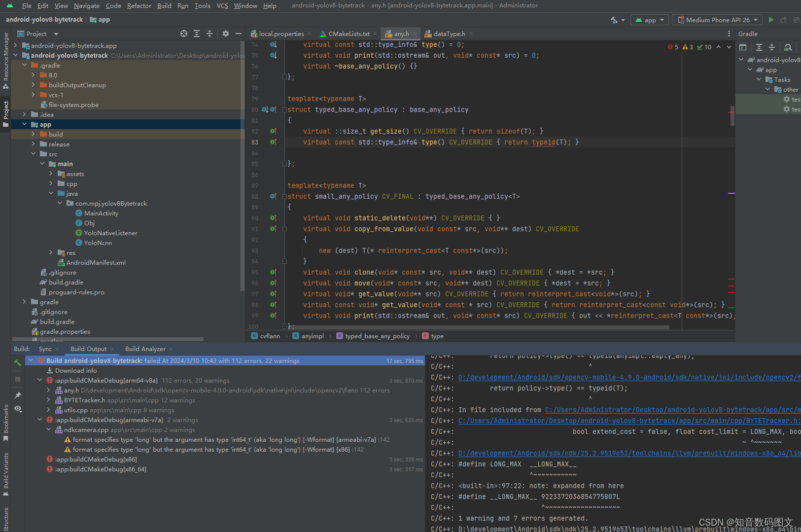Open Structure side tool window
This screenshot has height=532, width=801.
pyautogui.click(x=5, y=519)
